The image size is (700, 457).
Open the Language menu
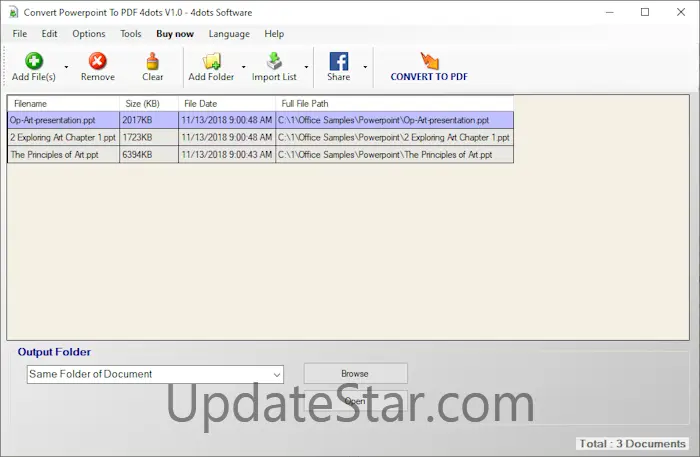[229, 34]
